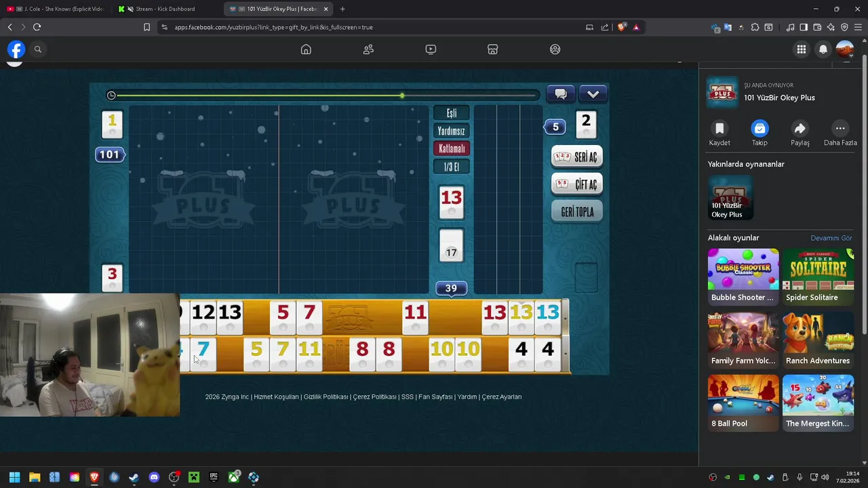
Task: Open Facebook notifications bell
Action: (823, 49)
